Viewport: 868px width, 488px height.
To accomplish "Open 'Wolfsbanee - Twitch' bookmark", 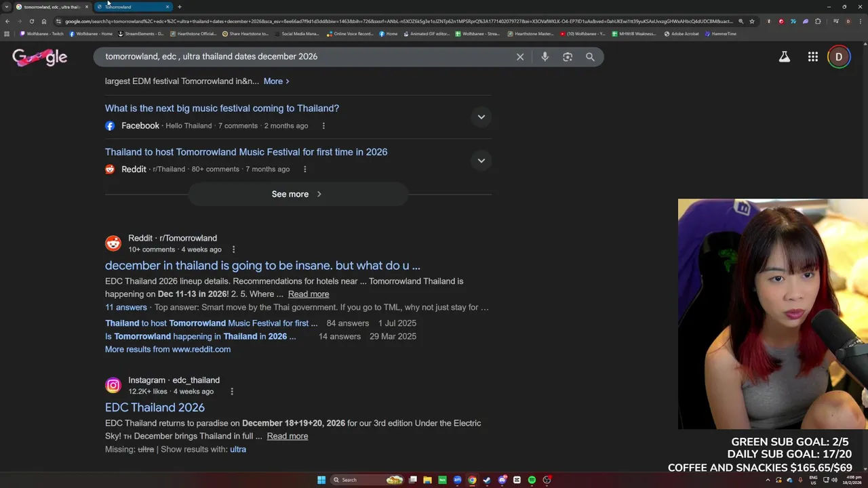I will click(42, 34).
